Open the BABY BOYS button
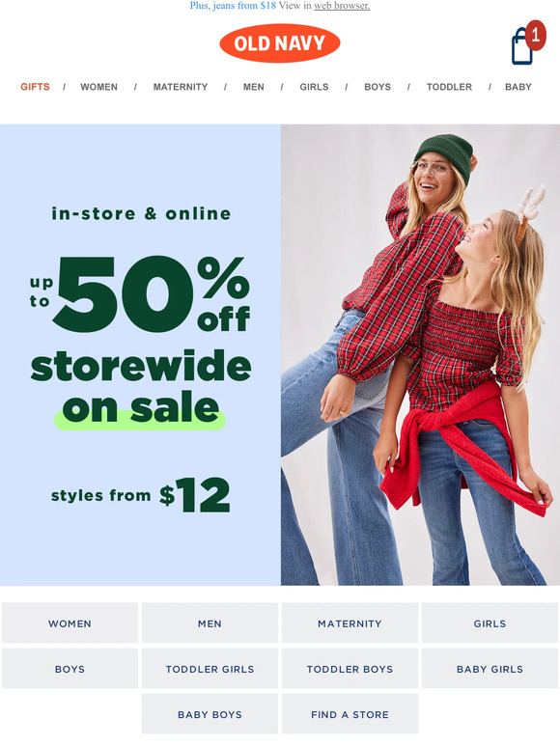Viewport: 560px width, 747px height. 210,713
